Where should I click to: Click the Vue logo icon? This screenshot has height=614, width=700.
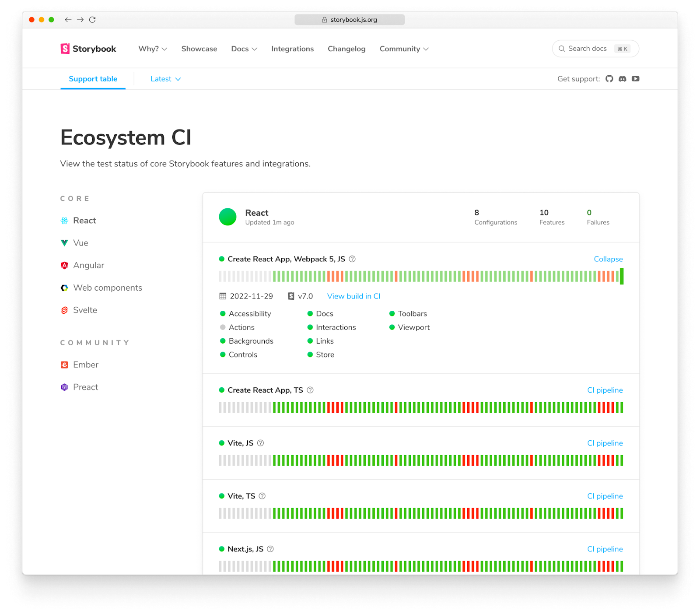(x=64, y=243)
